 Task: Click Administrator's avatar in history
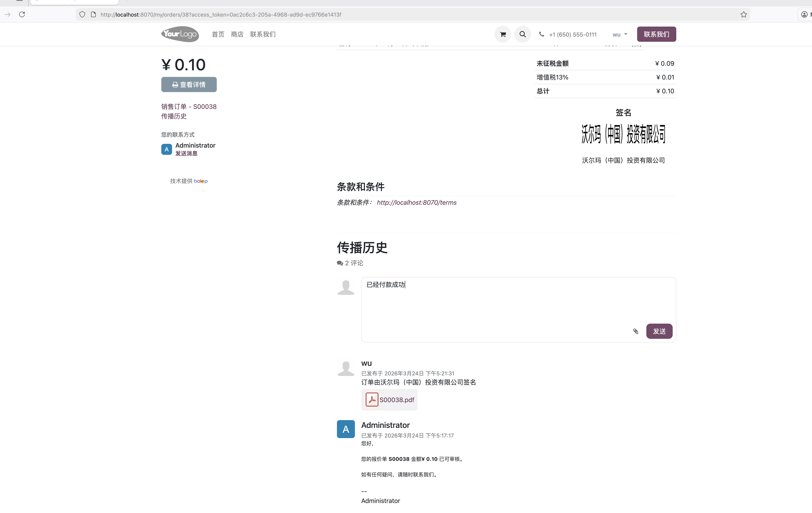(346, 429)
